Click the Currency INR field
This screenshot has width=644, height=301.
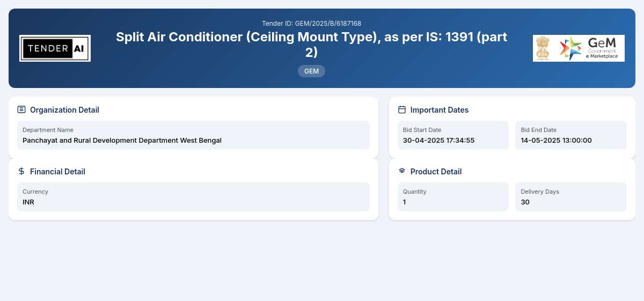[x=193, y=197]
